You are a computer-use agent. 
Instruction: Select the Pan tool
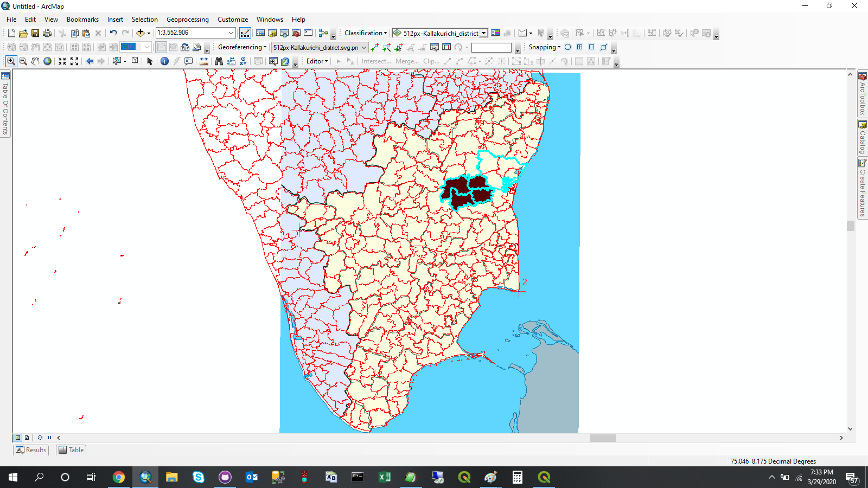pyautogui.click(x=35, y=61)
